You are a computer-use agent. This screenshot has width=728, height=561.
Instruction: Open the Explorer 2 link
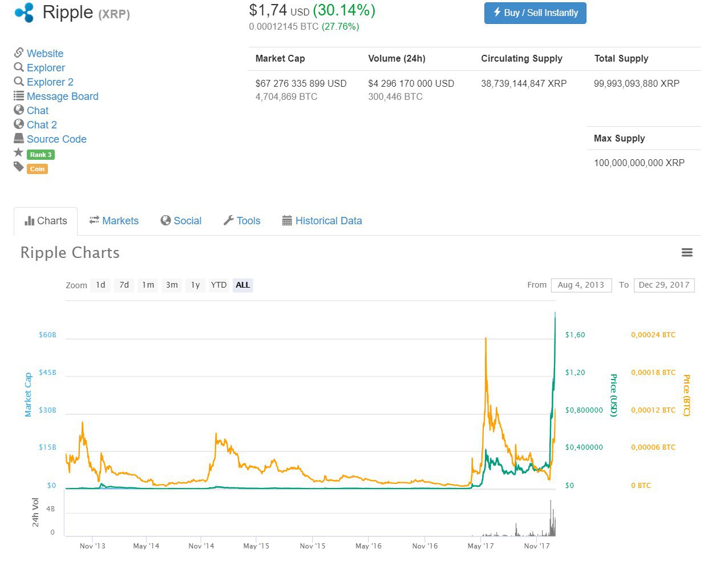tap(50, 82)
